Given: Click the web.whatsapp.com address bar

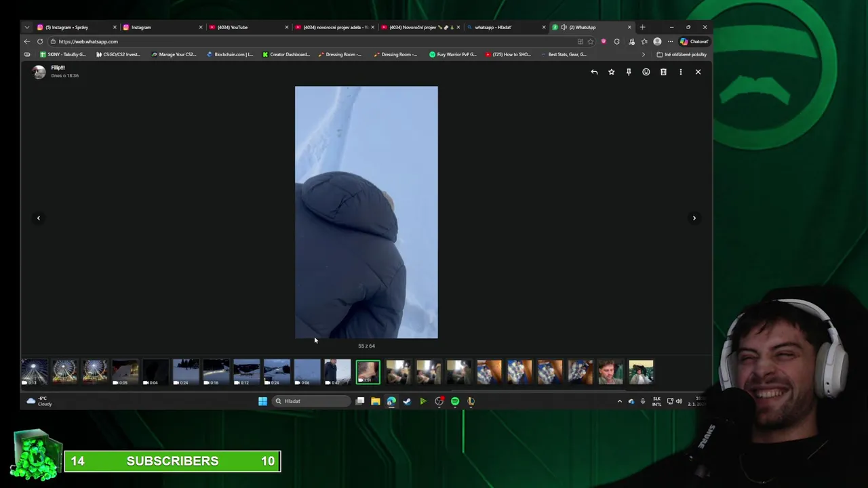Looking at the screenshot, I should [312, 41].
